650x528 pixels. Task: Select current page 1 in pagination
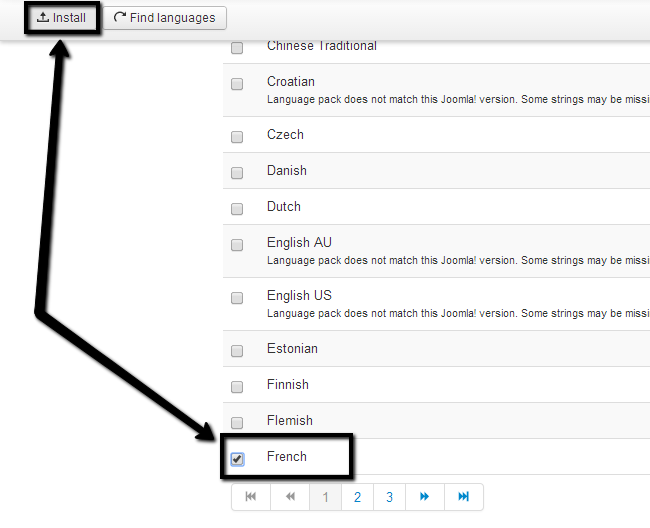pyautogui.click(x=325, y=497)
